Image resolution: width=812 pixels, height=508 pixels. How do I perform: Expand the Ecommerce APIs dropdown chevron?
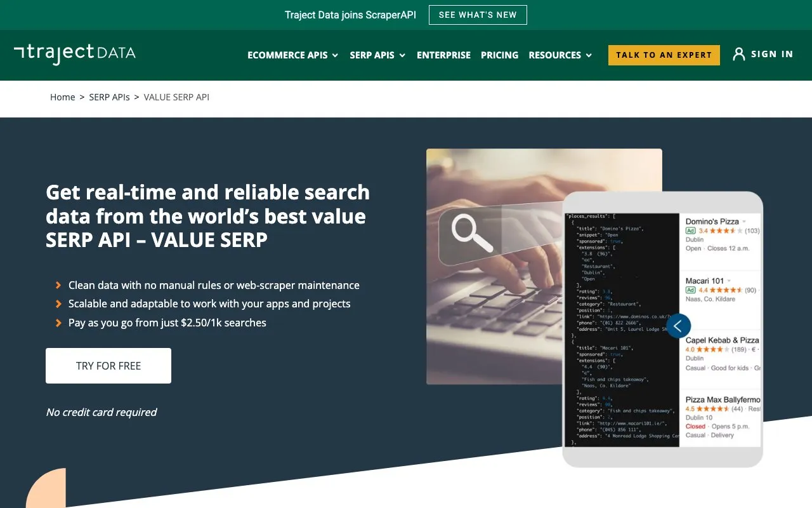pos(335,56)
